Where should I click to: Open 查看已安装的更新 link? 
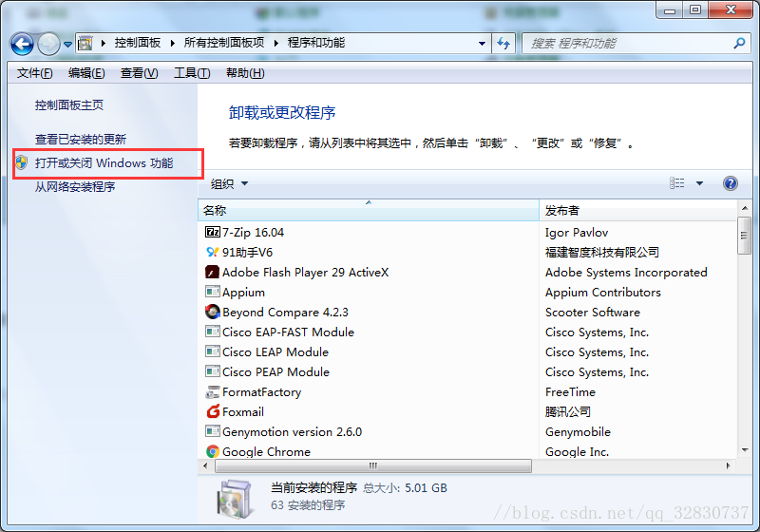coord(81,140)
